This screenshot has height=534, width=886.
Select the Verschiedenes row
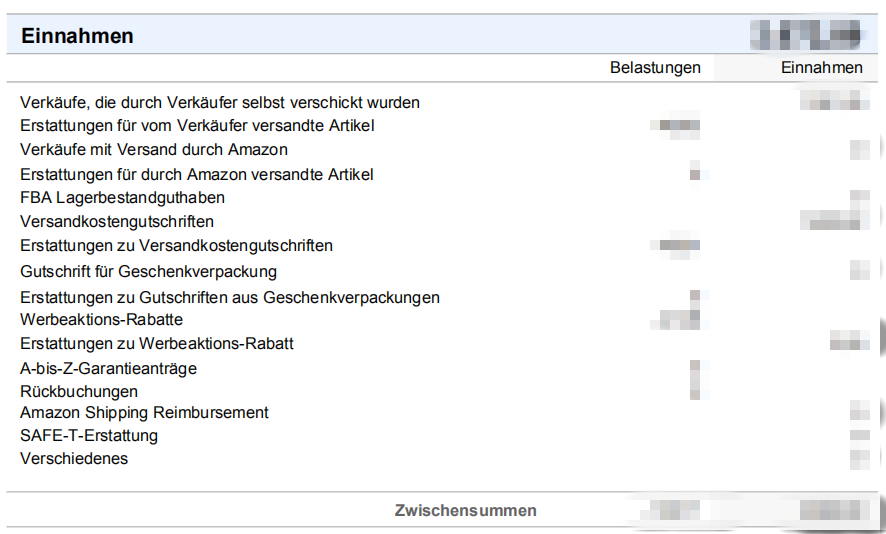pyautogui.click(x=74, y=459)
